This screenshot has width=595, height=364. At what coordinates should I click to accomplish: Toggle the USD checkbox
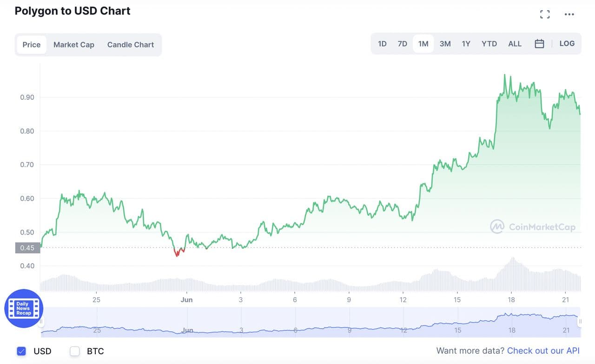tap(21, 351)
